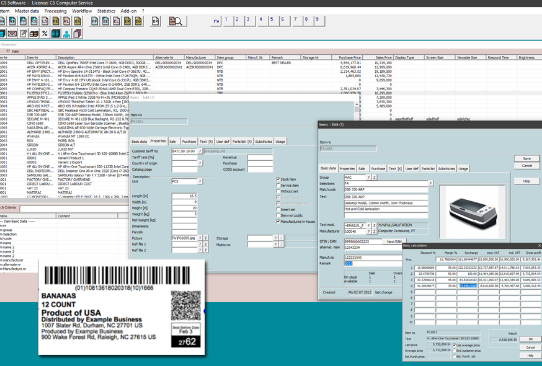The image size is (542, 366).
Task: Click the Description column header in item table
Action: tap(105, 57)
